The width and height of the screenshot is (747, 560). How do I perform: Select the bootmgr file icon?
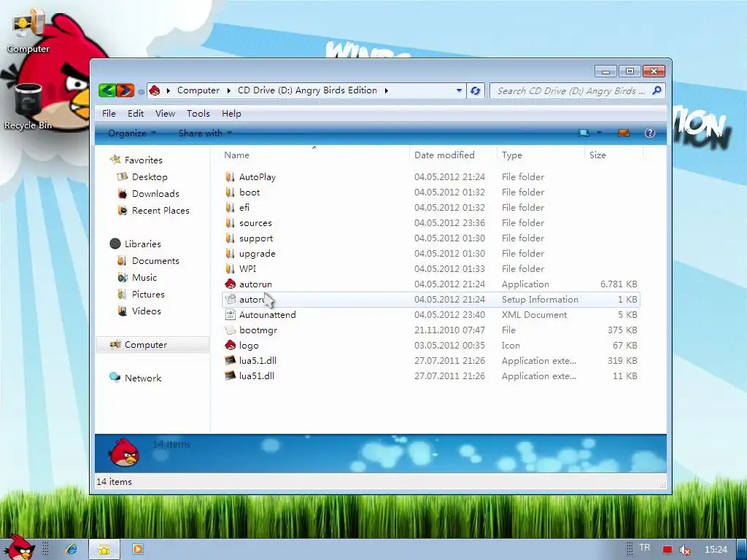tap(230, 330)
